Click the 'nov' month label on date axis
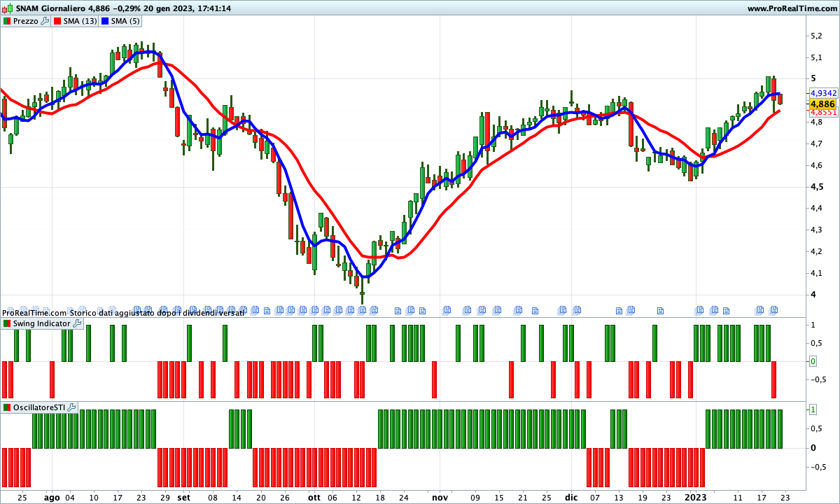Screen dimensions: 840x504 pos(440,498)
